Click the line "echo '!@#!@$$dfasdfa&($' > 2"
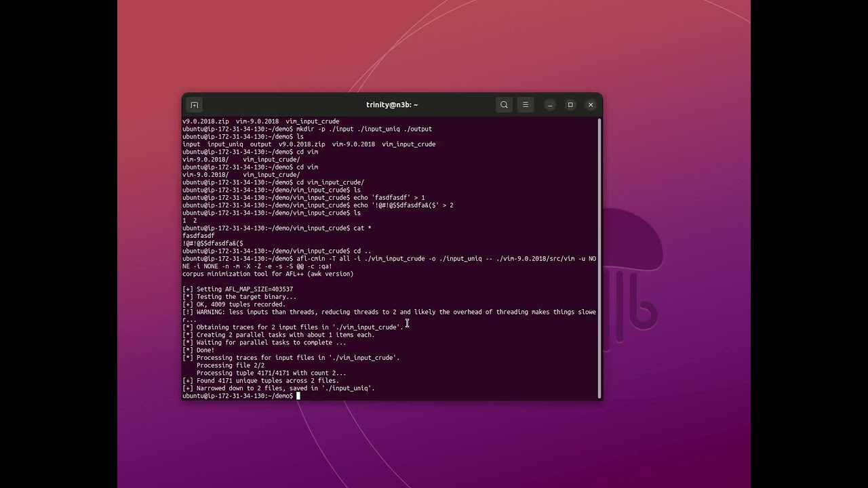 click(318, 205)
